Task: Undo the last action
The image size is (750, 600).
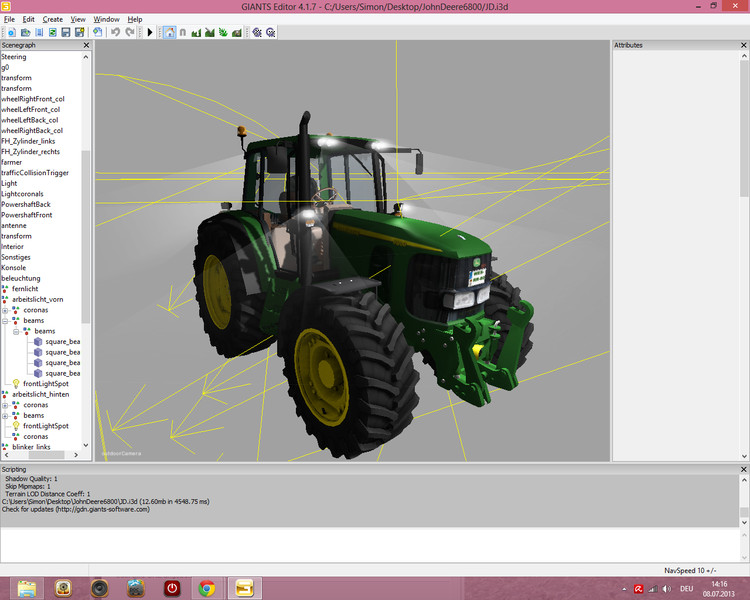Action: (x=115, y=32)
